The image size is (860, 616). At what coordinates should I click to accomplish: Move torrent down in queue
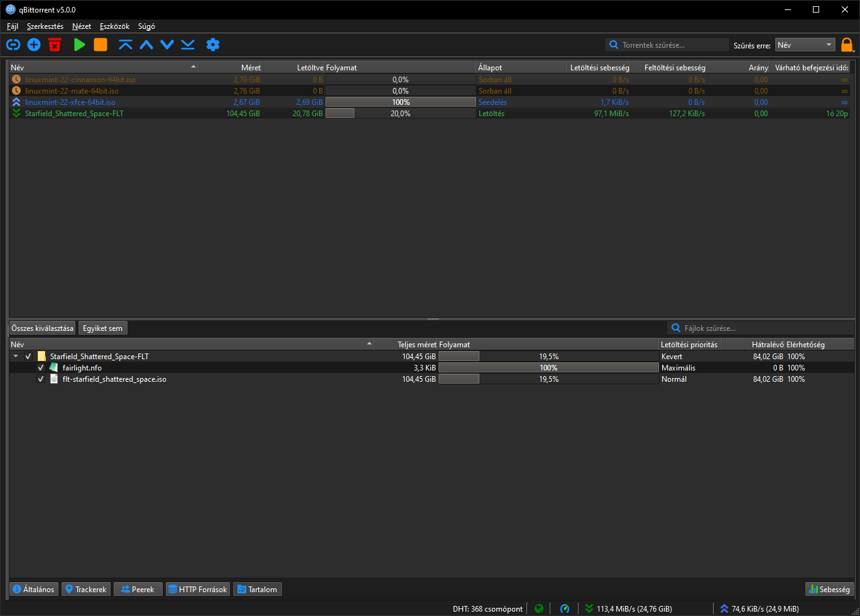coord(167,45)
